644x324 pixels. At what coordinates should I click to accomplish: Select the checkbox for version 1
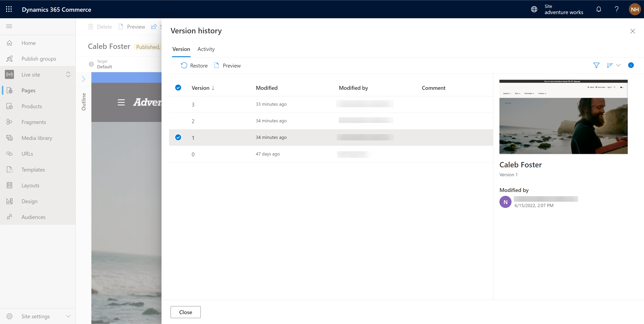178,137
